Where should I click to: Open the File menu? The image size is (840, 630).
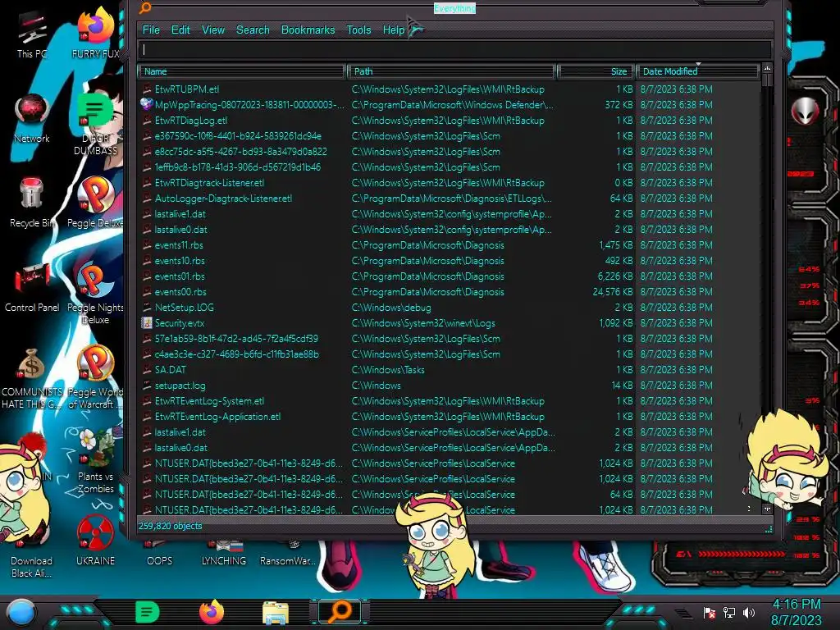[x=151, y=30]
